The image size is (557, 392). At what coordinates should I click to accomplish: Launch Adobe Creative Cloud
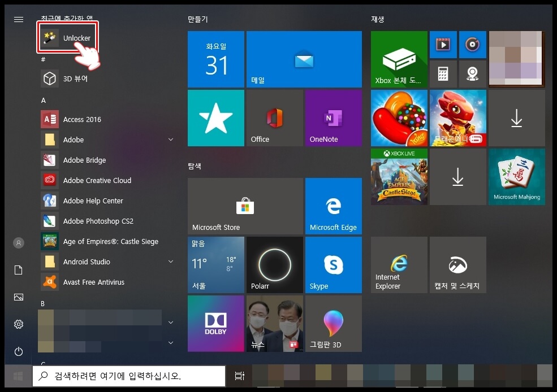click(x=106, y=180)
